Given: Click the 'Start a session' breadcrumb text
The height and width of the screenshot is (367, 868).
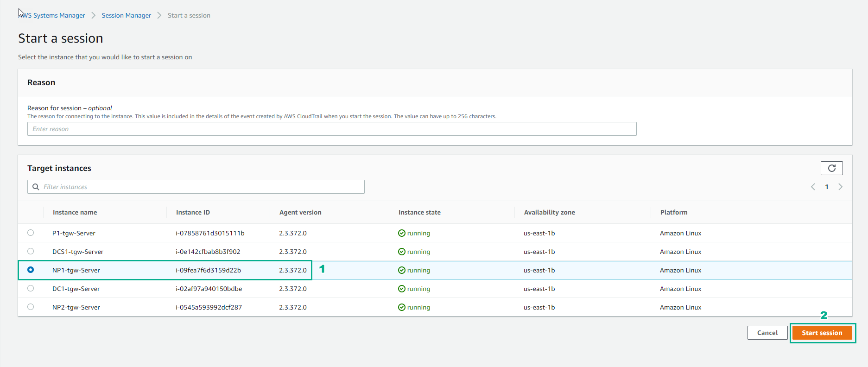Looking at the screenshot, I should click(x=189, y=15).
